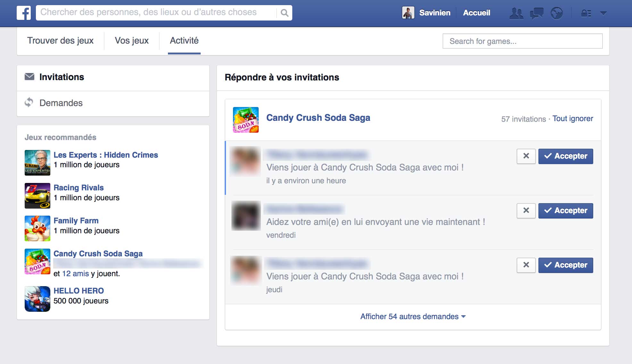Focus the Facebook search field
632x364 pixels.
(x=156, y=13)
